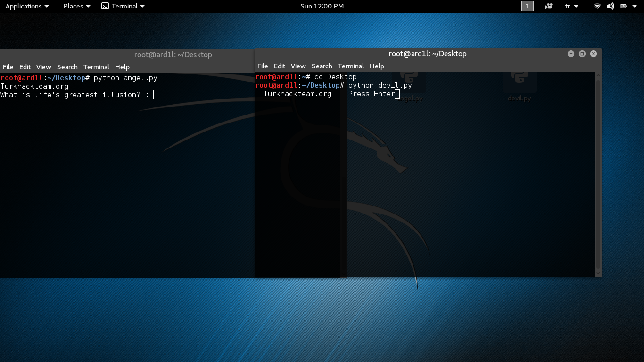Open the Applications menu in top bar

[27, 6]
